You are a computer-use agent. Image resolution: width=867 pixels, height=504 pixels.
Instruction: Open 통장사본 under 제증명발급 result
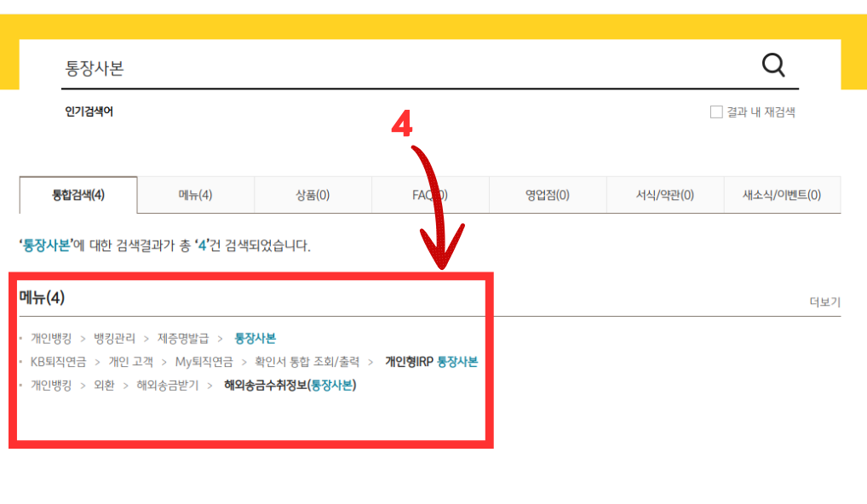pyautogui.click(x=255, y=338)
